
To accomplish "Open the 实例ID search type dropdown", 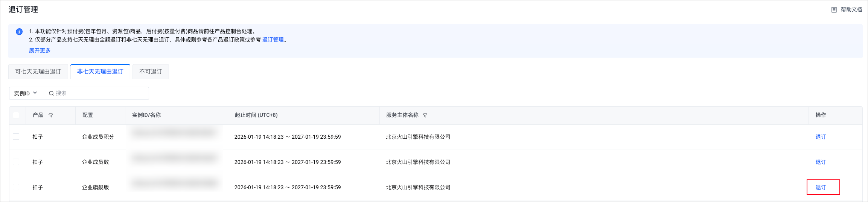I will tap(26, 93).
